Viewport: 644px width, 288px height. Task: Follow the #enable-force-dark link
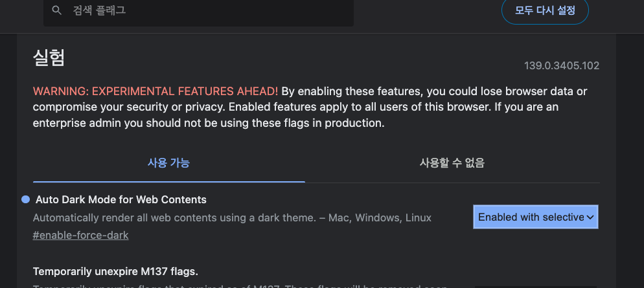(80, 235)
